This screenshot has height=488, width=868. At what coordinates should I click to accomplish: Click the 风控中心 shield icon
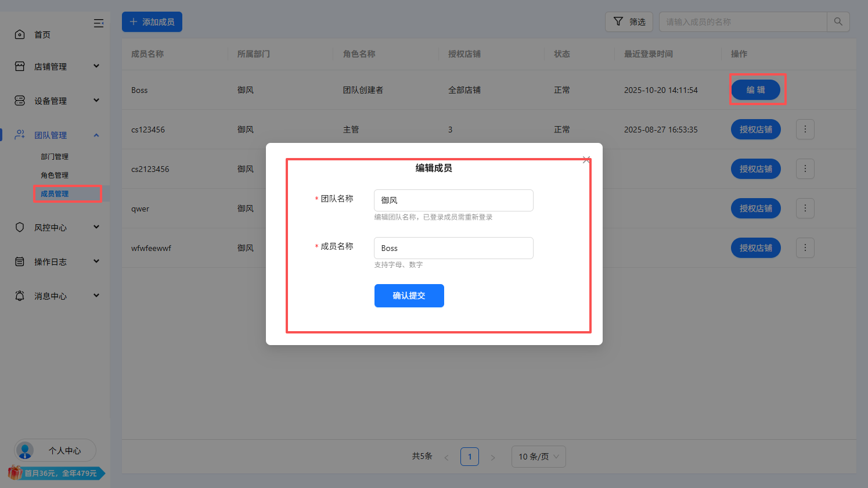point(19,227)
